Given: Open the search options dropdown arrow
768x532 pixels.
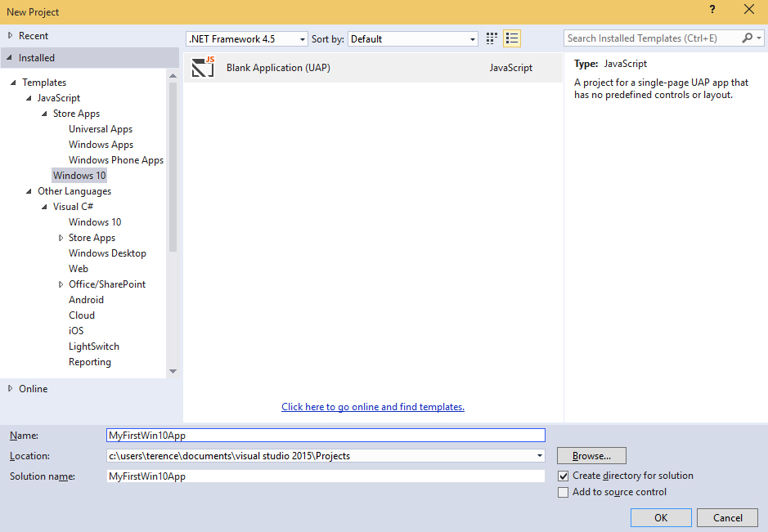Looking at the screenshot, I should (x=759, y=38).
